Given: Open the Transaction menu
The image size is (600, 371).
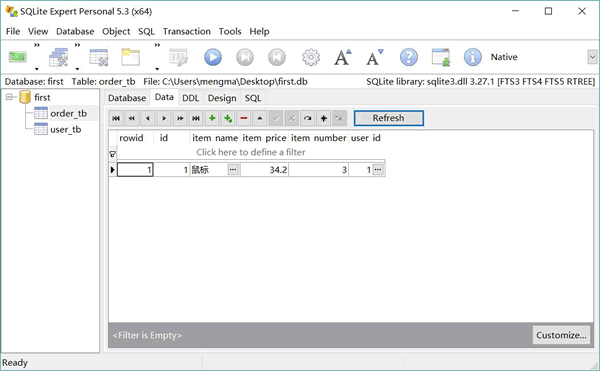Looking at the screenshot, I should (x=187, y=31).
